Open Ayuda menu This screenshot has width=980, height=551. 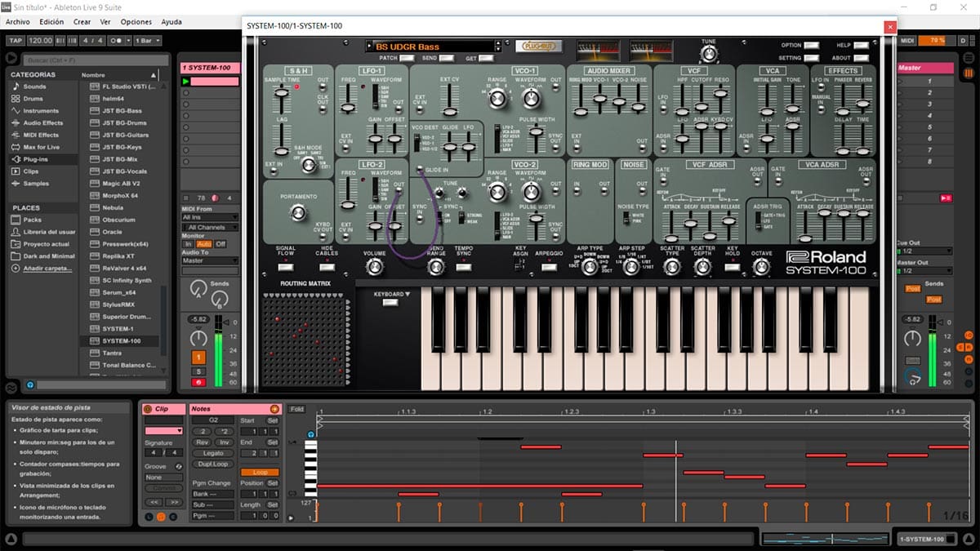pyautogui.click(x=171, y=22)
